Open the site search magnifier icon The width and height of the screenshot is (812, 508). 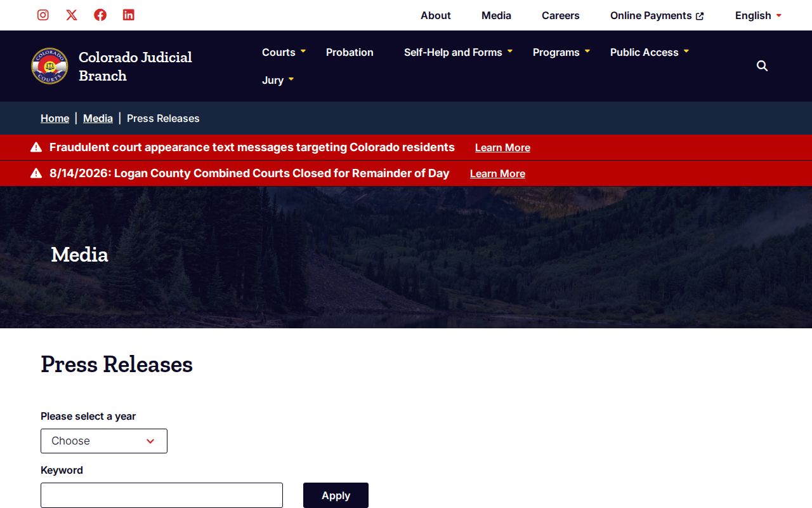[x=763, y=66]
